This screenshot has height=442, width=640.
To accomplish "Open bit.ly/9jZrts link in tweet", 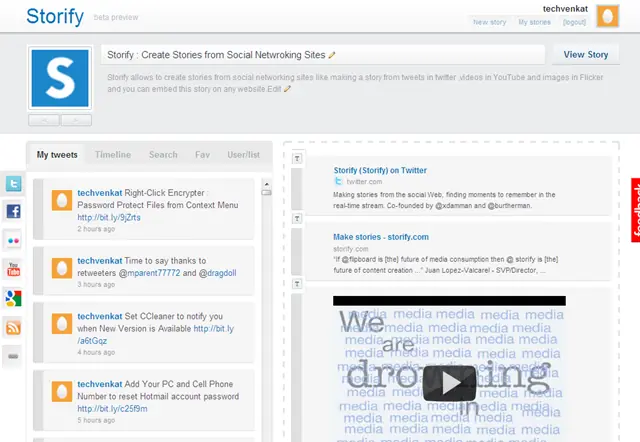I will click(x=109, y=218).
